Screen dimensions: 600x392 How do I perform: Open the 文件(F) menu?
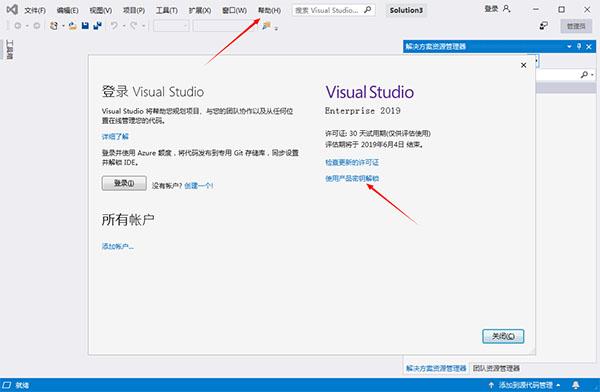pos(35,10)
